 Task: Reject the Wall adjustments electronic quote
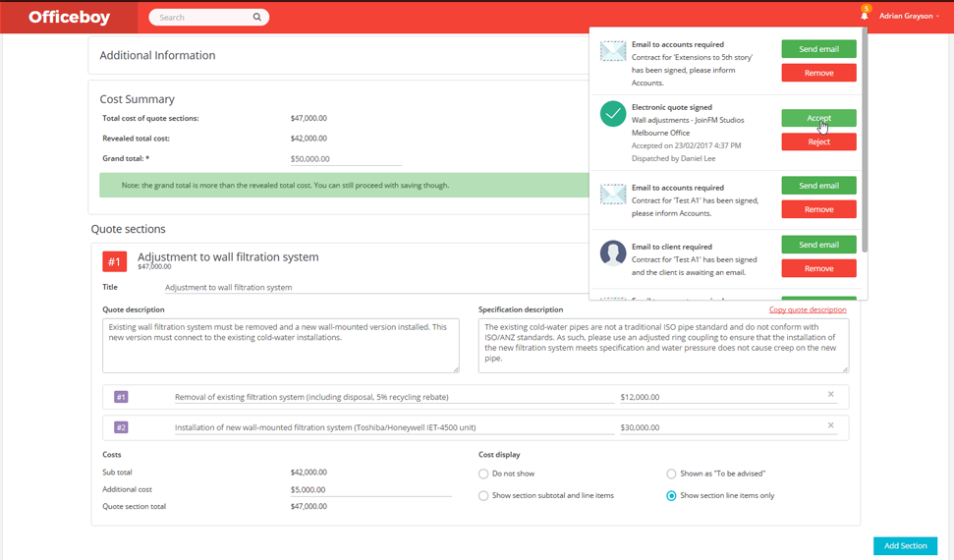click(818, 141)
